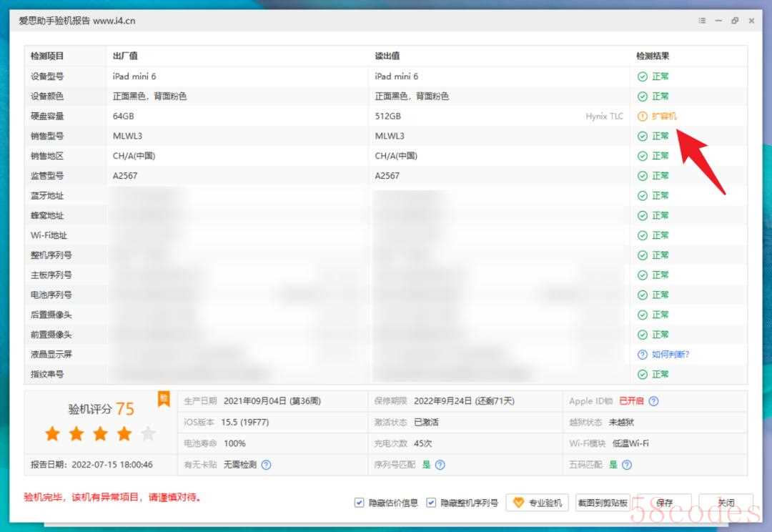
Task: Click 截图到剪贴板 button
Action: click(x=603, y=503)
